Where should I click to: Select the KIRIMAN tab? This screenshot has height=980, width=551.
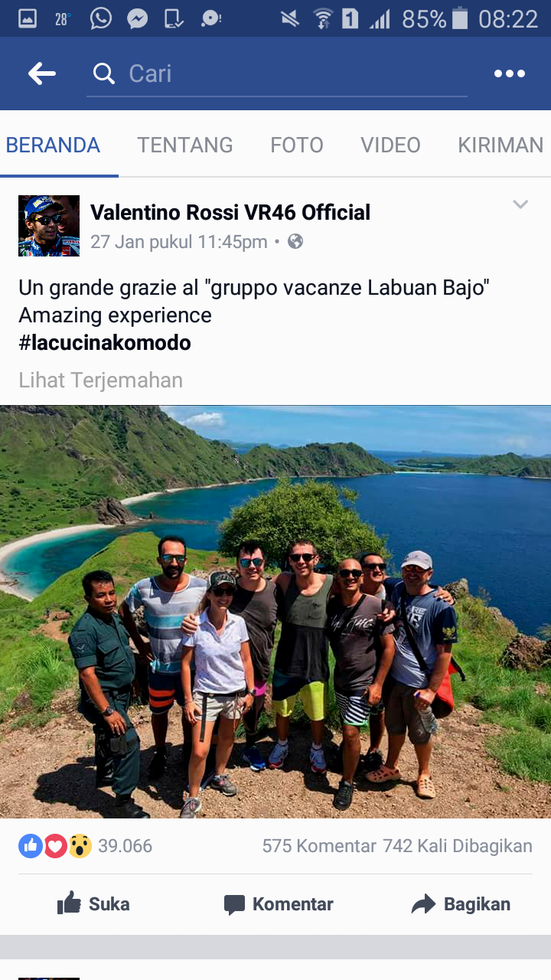click(x=500, y=145)
